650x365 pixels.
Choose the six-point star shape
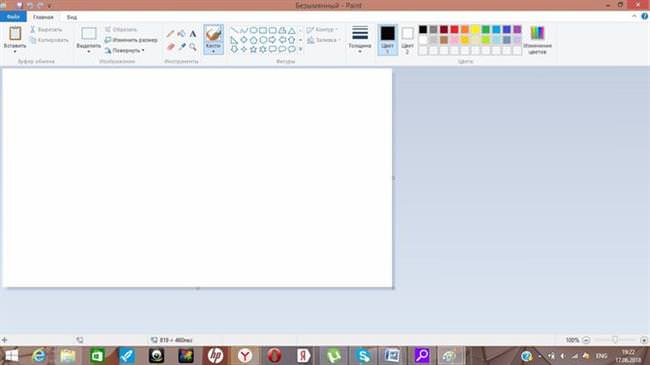(263, 49)
